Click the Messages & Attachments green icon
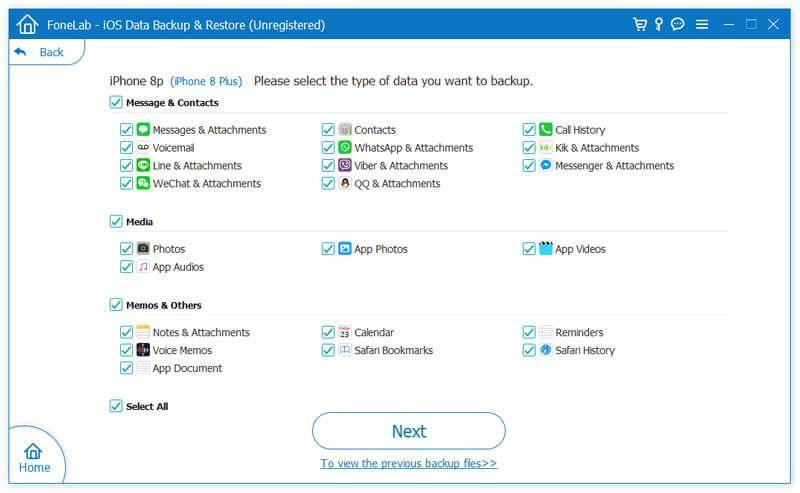Image resolution: width=800 pixels, height=493 pixels. tap(143, 129)
